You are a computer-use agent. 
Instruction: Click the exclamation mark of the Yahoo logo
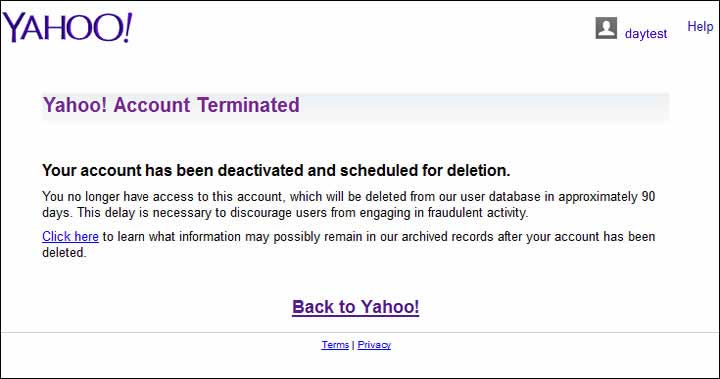(127, 28)
